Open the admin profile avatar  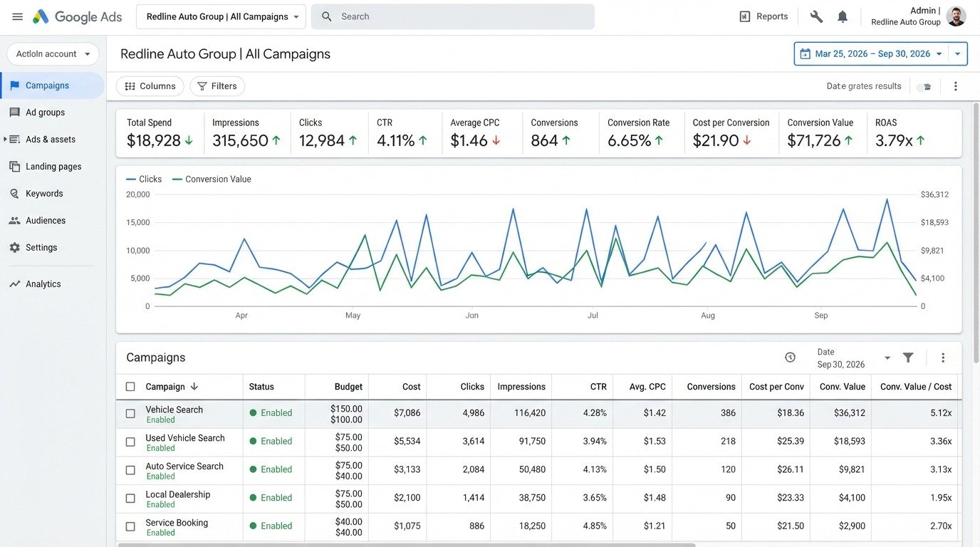point(956,16)
